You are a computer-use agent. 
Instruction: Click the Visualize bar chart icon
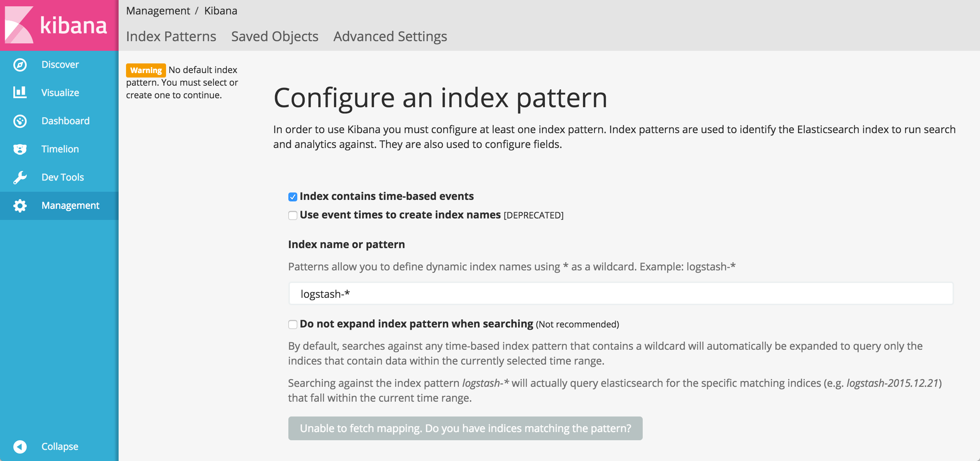coord(20,92)
